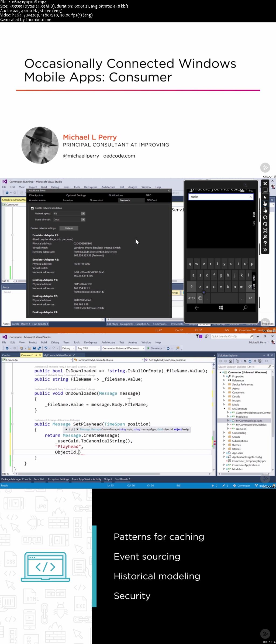Viewport: 276px width, 644px height.
Task: Click Undo arrow in Queue.cs Visual Studio toolbar
Action: [x=46, y=348]
